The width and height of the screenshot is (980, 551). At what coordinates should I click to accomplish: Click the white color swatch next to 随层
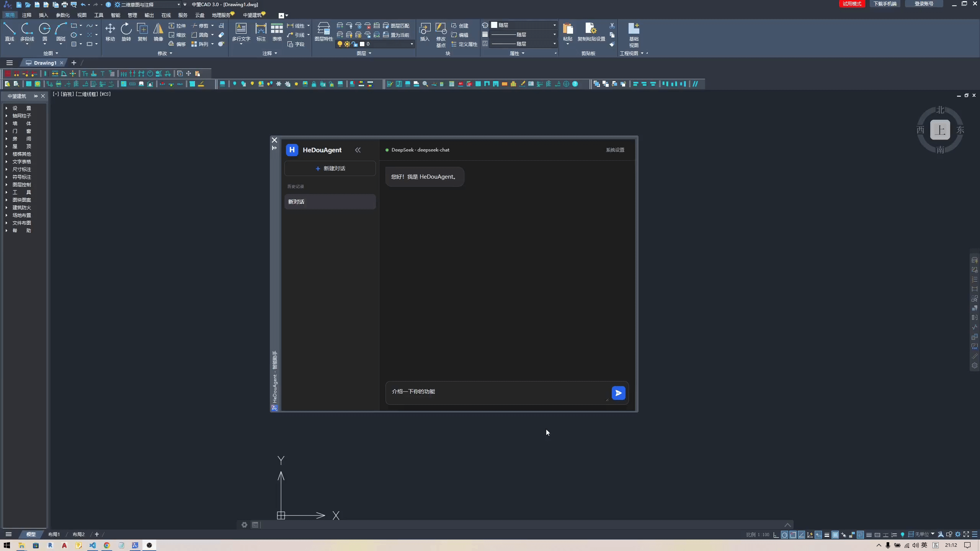pos(494,25)
